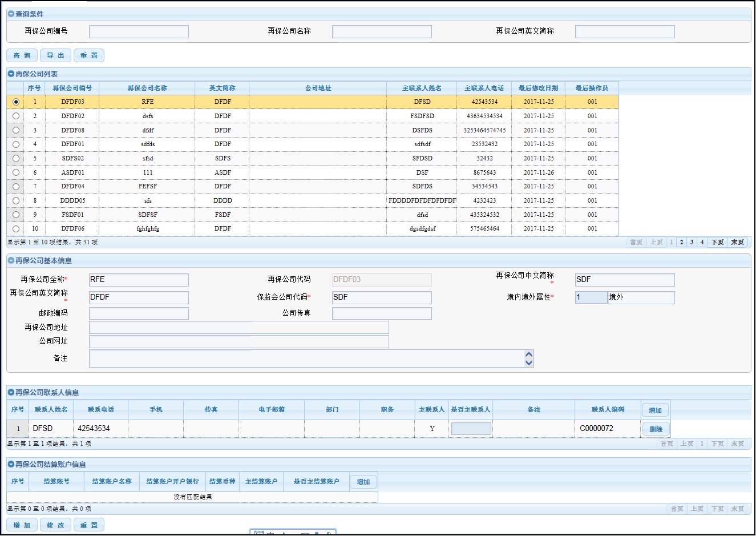756x536 pixels.
Task: Select radio button for row ASDF01
Action: [x=16, y=172]
